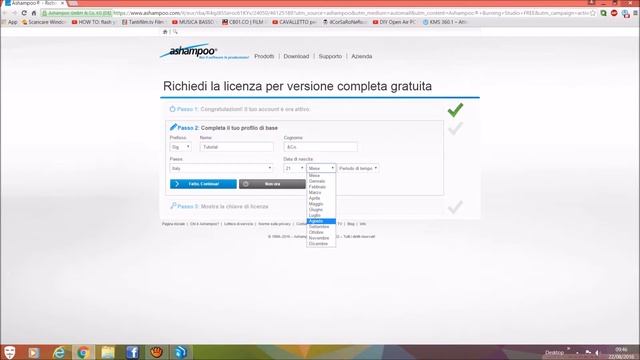Open the MUSICA BASSO bookmark
Image resolution: width=640 pixels, height=360 pixels.
pyautogui.click(x=193, y=22)
